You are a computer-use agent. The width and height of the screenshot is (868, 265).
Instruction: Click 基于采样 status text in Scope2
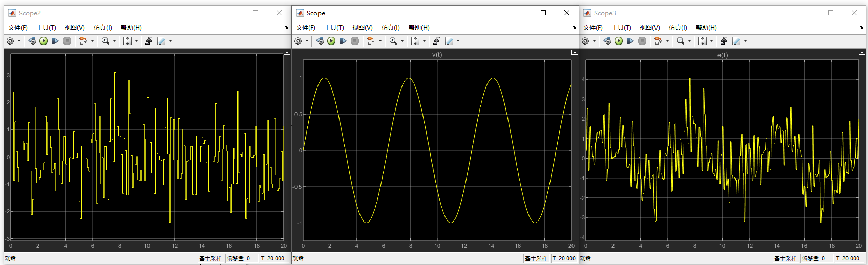point(210,258)
